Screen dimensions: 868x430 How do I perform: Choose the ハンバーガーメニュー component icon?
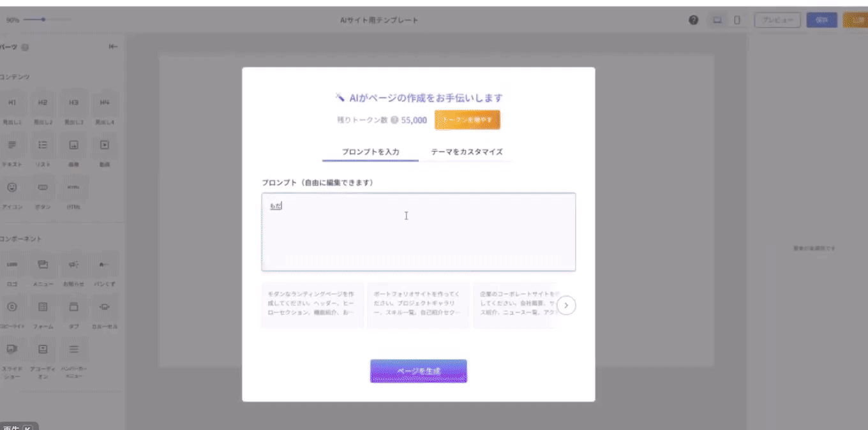[x=74, y=349]
